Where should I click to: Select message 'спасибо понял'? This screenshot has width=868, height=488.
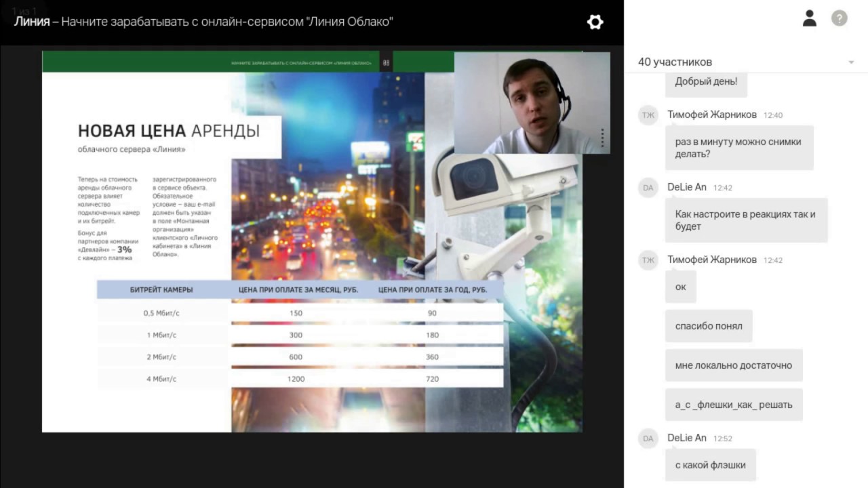click(x=709, y=326)
